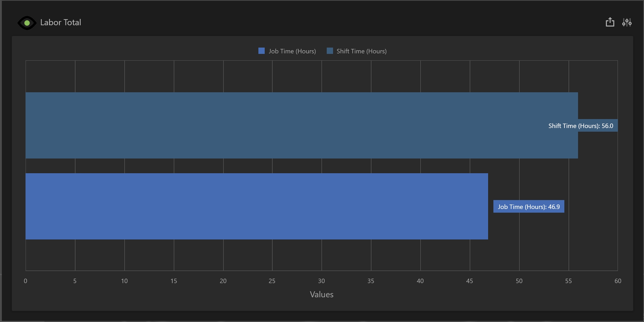This screenshot has height=322, width=644.
Task: Click the Job Time legend color swatch
Action: [x=261, y=51]
